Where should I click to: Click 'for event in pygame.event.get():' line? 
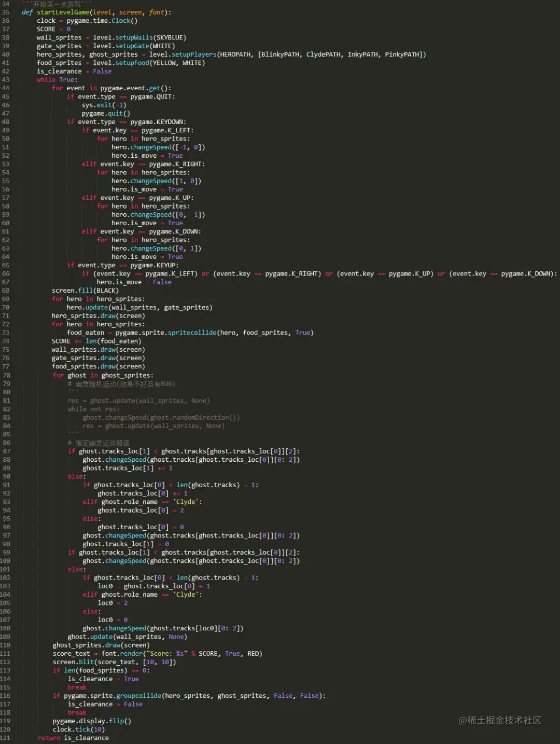[x=111, y=88]
